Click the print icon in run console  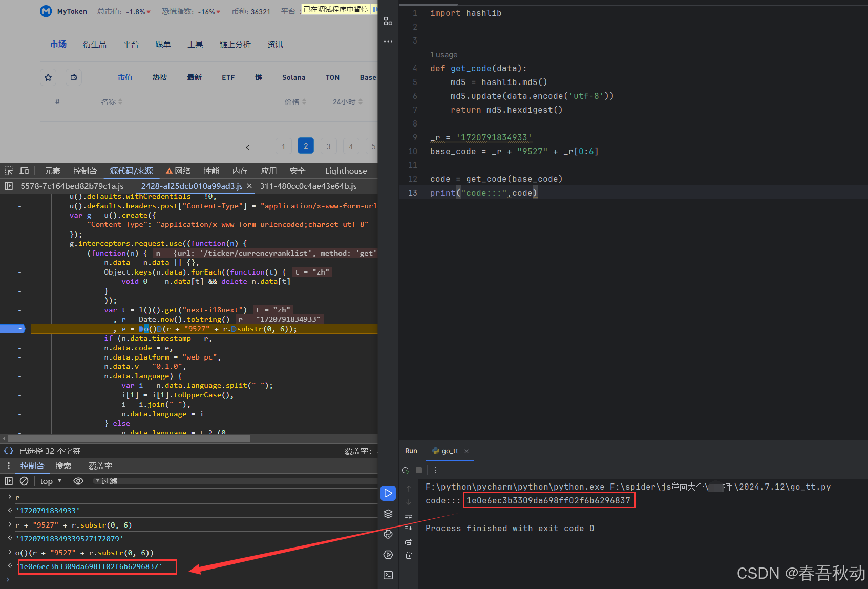[x=409, y=542]
